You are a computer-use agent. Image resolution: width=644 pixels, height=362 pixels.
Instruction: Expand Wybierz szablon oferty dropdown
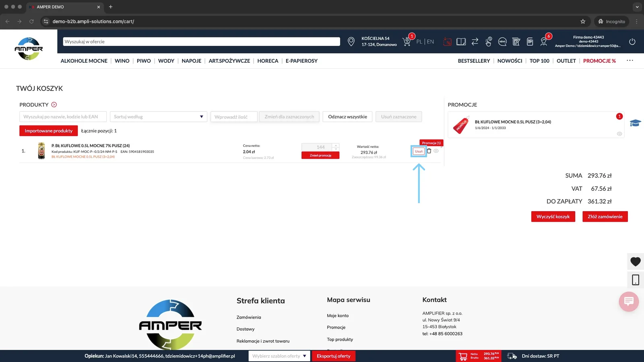(279, 356)
